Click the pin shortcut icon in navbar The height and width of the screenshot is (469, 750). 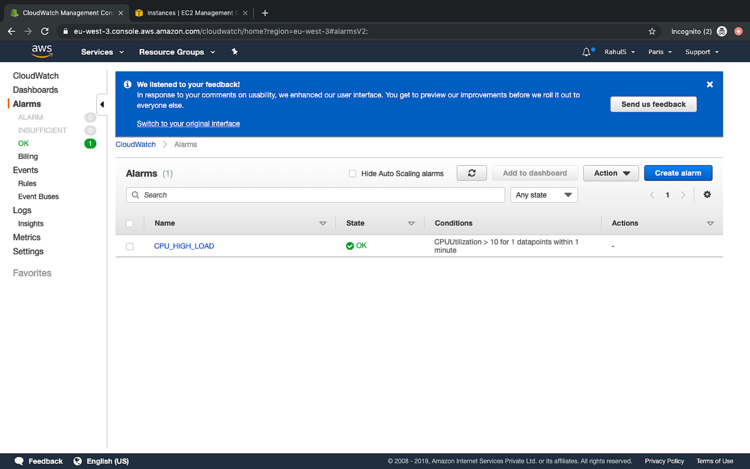[235, 52]
